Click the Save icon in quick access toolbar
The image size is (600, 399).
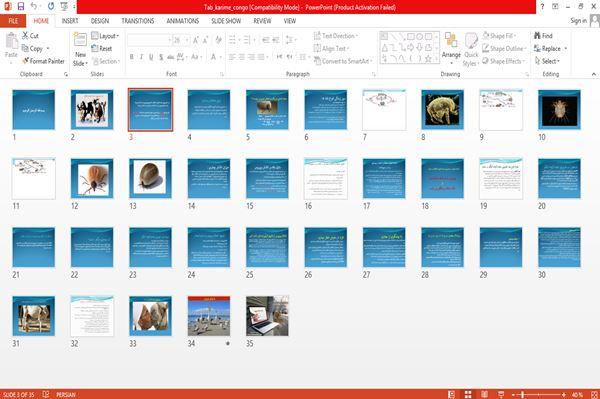(21, 7)
